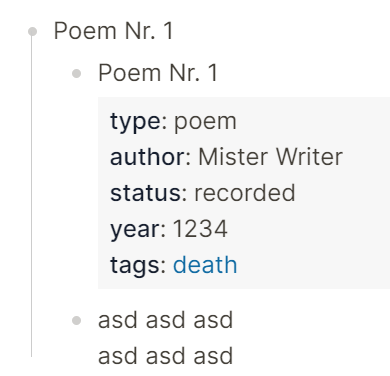Click the Mister Writer value
The image size is (390, 376).
click(x=270, y=157)
